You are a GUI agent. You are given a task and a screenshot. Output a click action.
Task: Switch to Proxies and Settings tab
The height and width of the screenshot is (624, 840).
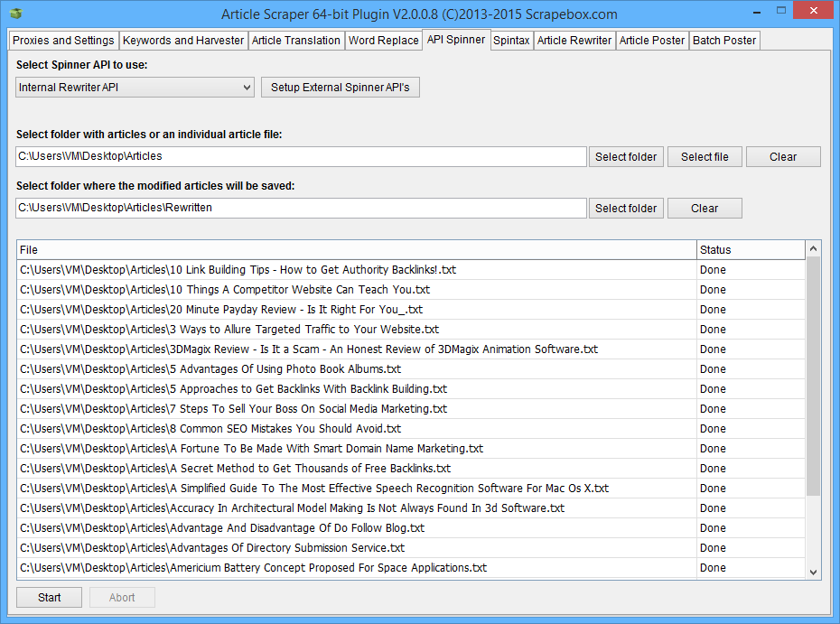point(63,41)
